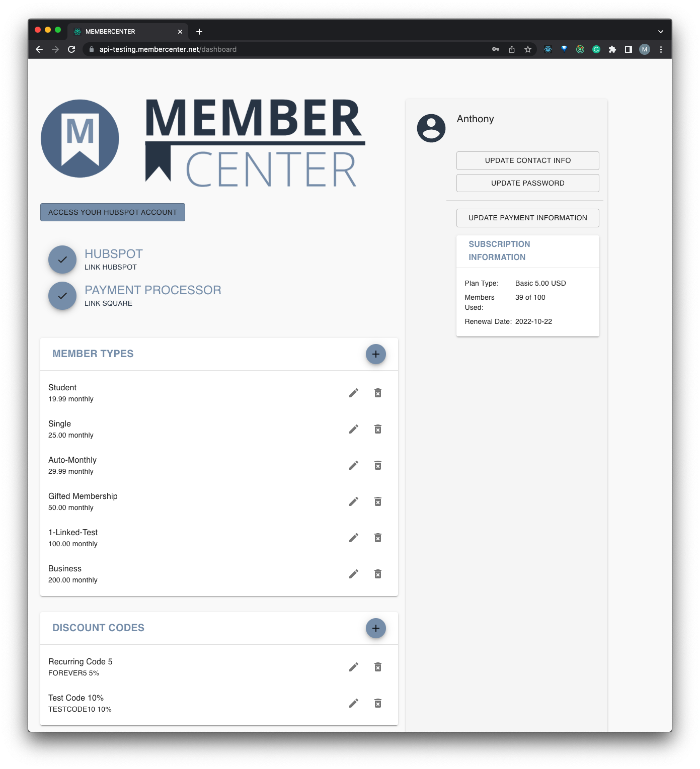Click the HubSpot linked checkmark
Viewport: 700px width, 769px height.
click(x=62, y=260)
